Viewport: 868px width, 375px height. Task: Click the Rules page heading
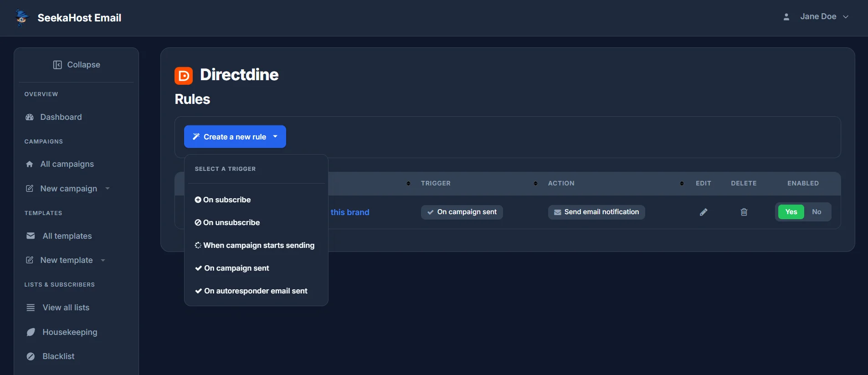tap(192, 99)
